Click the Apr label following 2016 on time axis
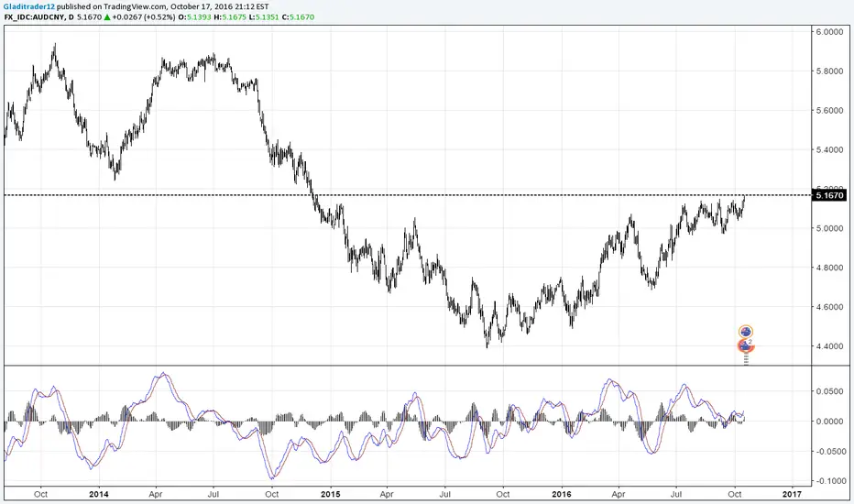854x504 pixels. (x=619, y=494)
